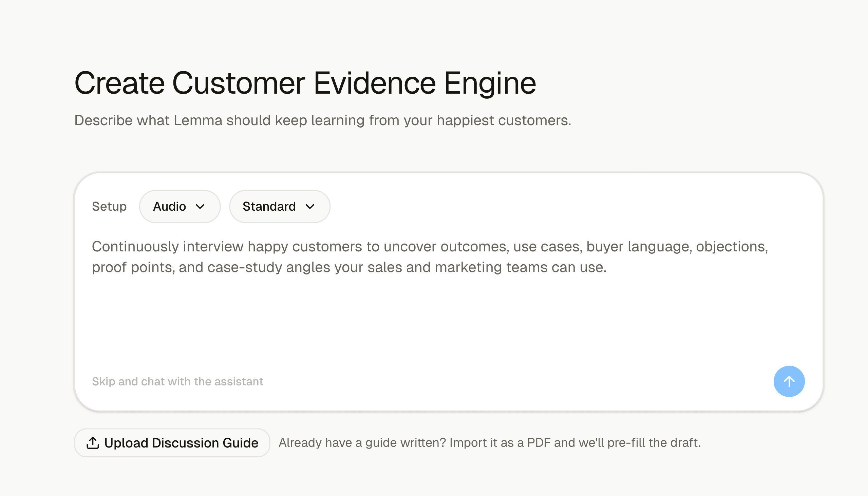Screen dimensions: 868x496
Task: Open the Standard setup dropdown
Action: tap(279, 206)
